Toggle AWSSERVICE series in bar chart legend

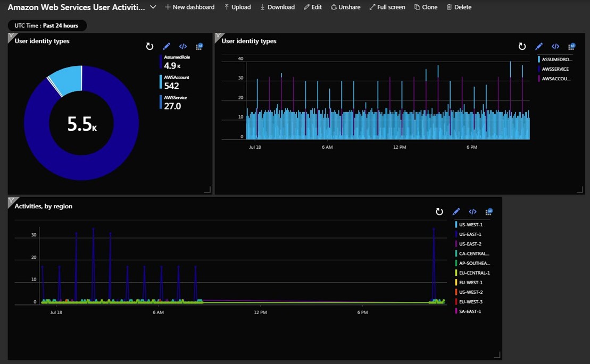tap(555, 69)
